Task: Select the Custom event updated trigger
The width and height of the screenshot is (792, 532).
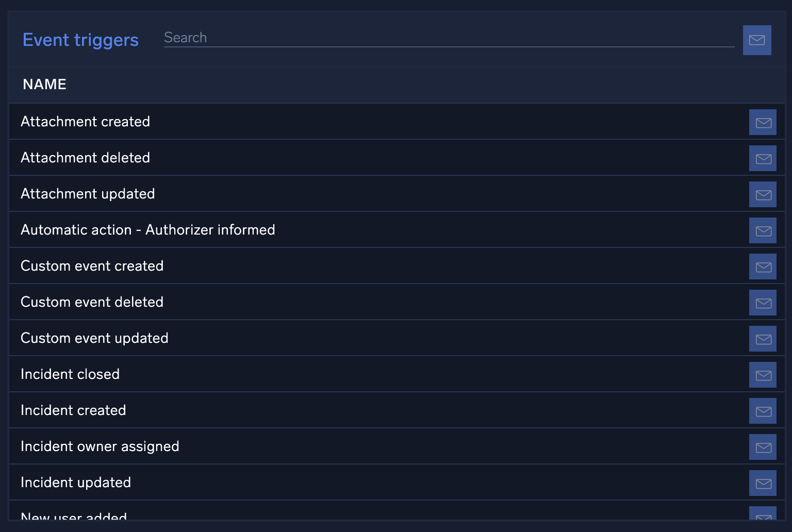Action: pyautogui.click(x=94, y=338)
